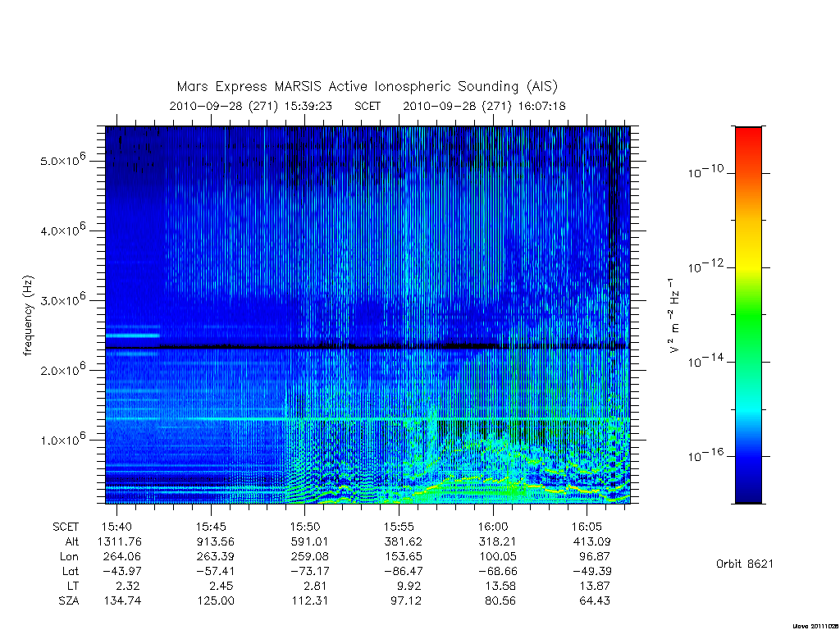This screenshot has height=630, width=840.
Task: Click the longitude value 100.05
Action: (x=497, y=557)
